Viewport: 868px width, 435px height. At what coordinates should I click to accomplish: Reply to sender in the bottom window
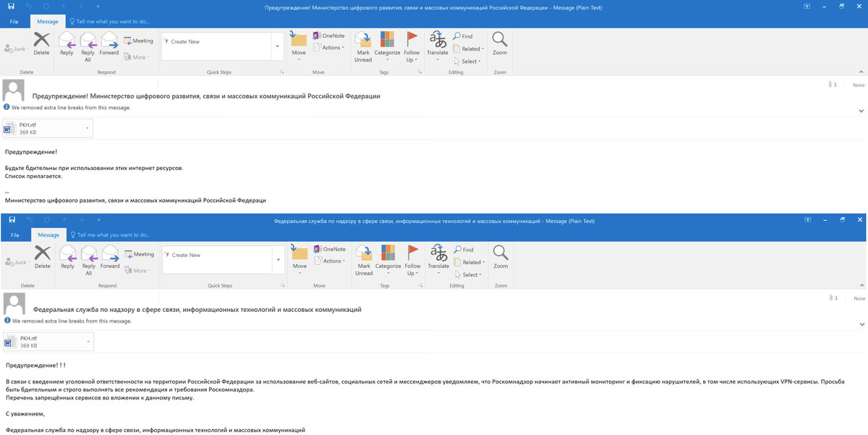pos(67,257)
